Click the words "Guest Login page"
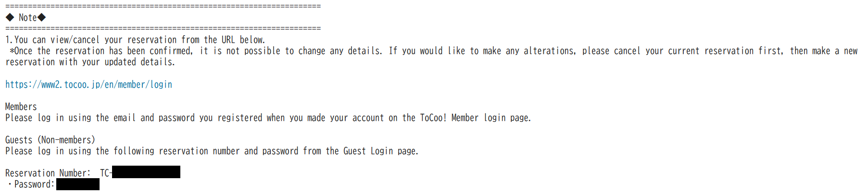Screen dimensions: 868x196 click(x=380, y=151)
